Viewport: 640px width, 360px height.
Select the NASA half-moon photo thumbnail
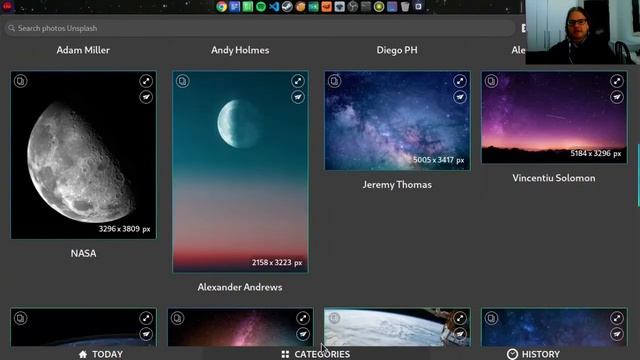[83, 155]
